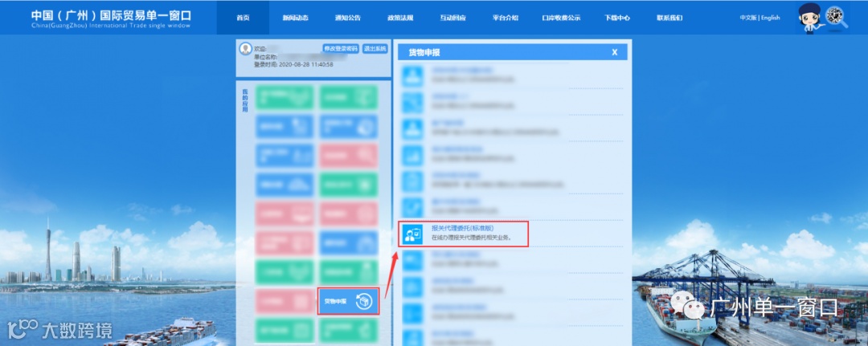Open the 下载中心 menu item

pos(616,18)
